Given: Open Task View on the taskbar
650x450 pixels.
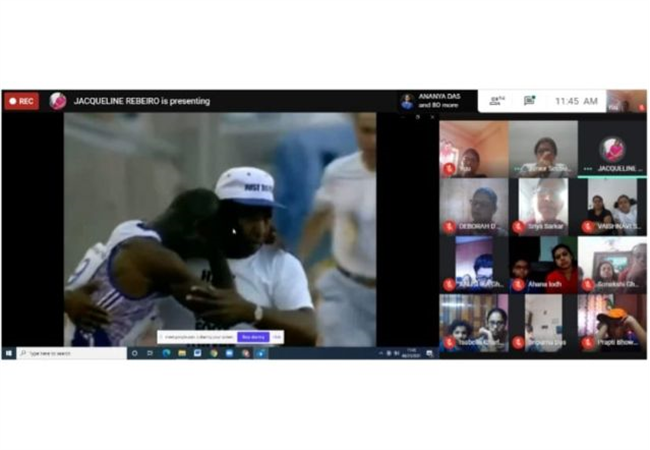Looking at the screenshot, I should [150, 353].
